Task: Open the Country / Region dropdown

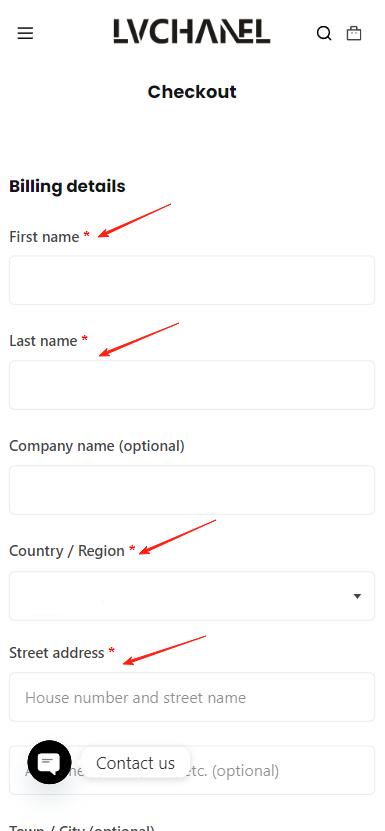Action: click(192, 596)
